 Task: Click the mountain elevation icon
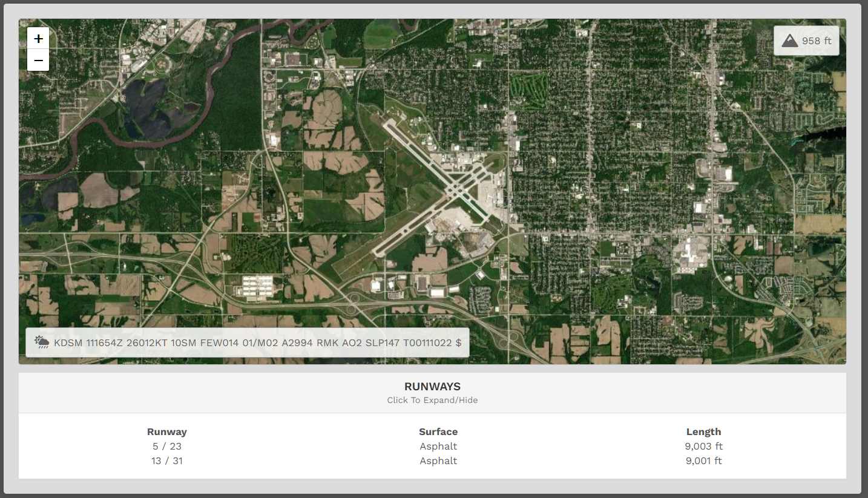tap(789, 41)
